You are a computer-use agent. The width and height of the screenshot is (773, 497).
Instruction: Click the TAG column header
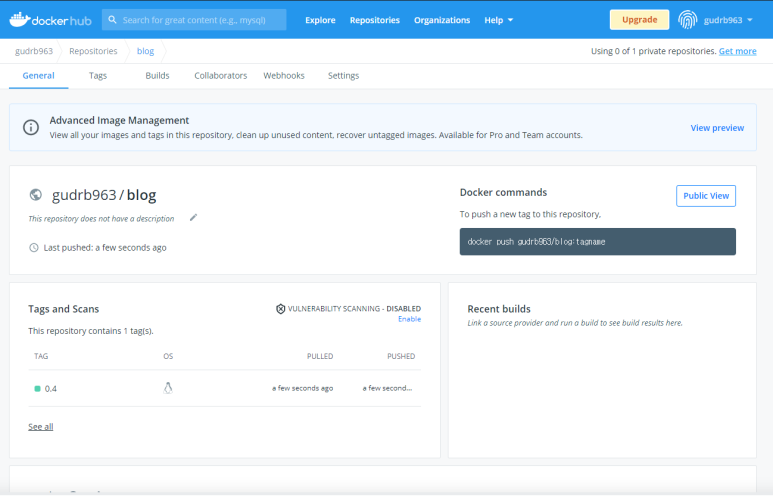[x=41, y=356]
